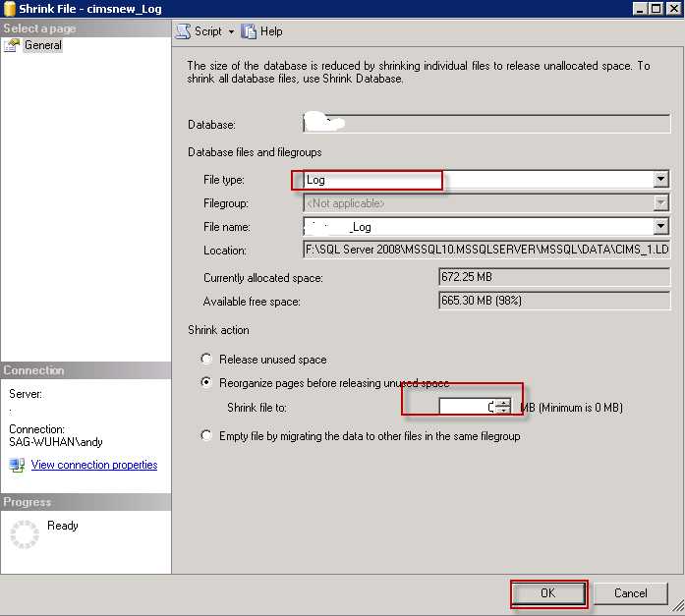Image resolution: width=685 pixels, height=616 pixels.
Task: Click the Script label in toolbar
Action: pos(208,31)
